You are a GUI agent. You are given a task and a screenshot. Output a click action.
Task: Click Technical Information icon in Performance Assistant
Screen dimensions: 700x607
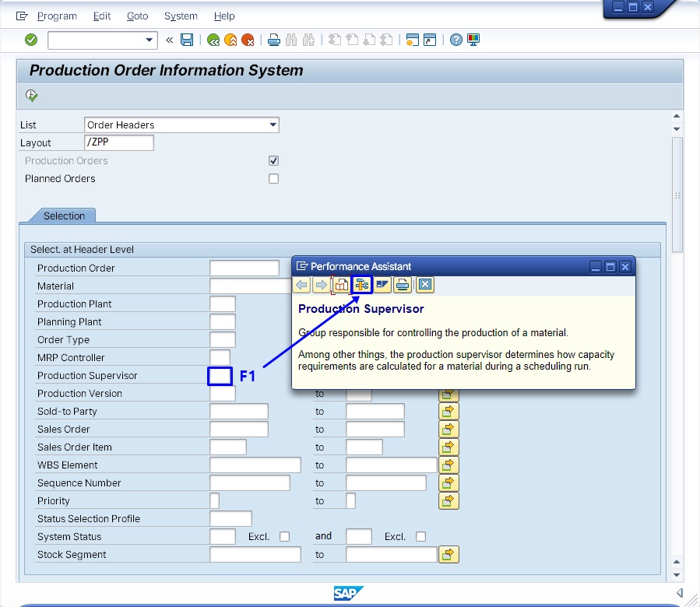point(361,285)
